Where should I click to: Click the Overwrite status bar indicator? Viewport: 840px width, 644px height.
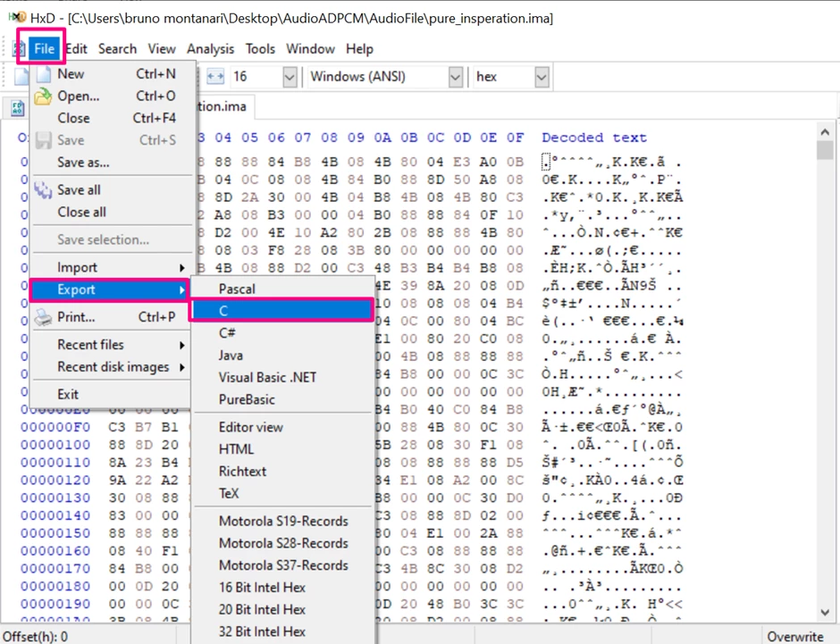coord(795,637)
